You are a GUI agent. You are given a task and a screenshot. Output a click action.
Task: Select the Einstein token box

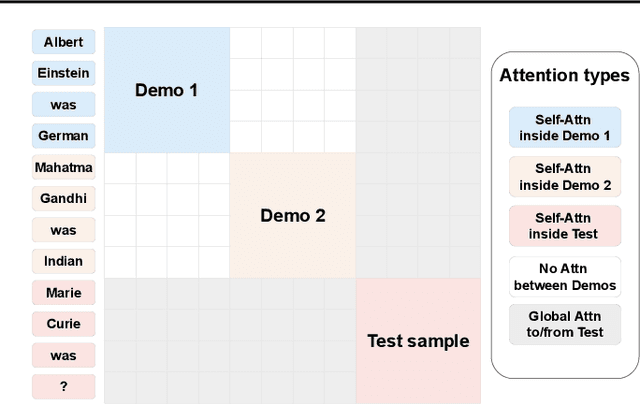click(x=63, y=73)
